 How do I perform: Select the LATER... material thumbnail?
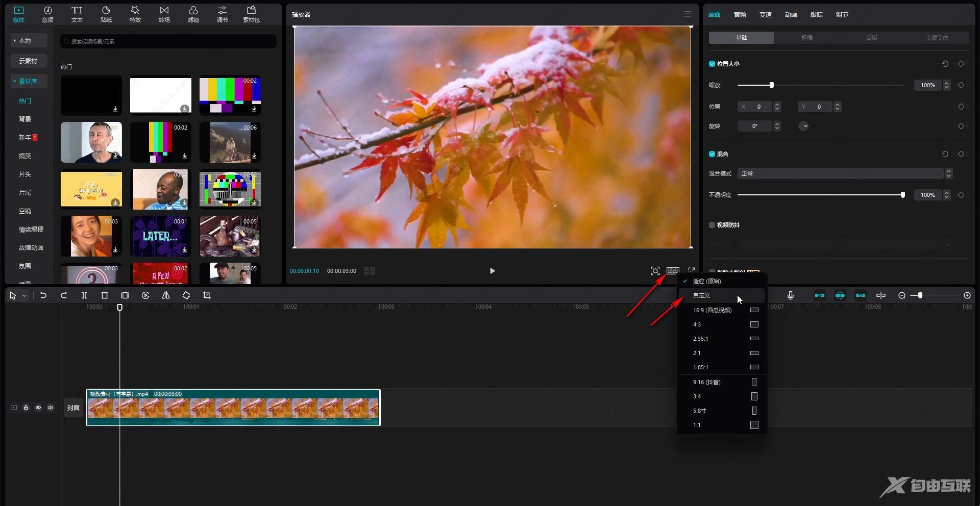coord(160,236)
